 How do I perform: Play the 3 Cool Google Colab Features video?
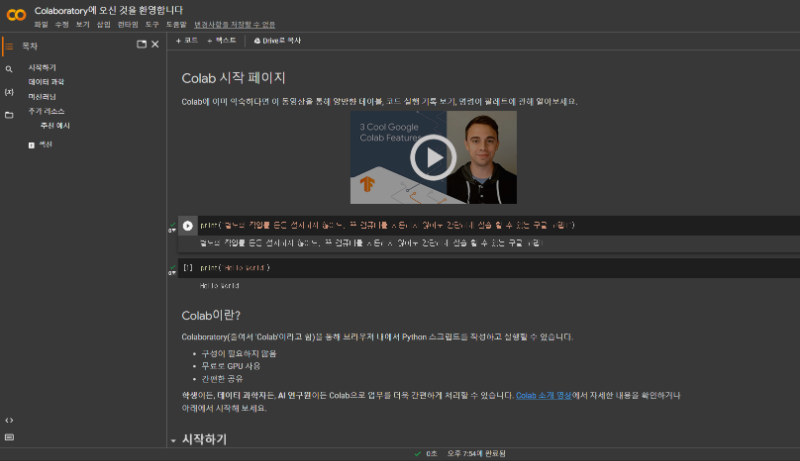click(433, 158)
